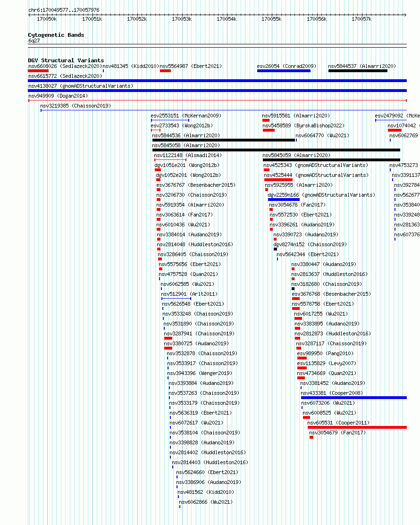Click the Cytogenetic Bands track title
420x525 pixels.
pyautogui.click(x=56, y=35)
